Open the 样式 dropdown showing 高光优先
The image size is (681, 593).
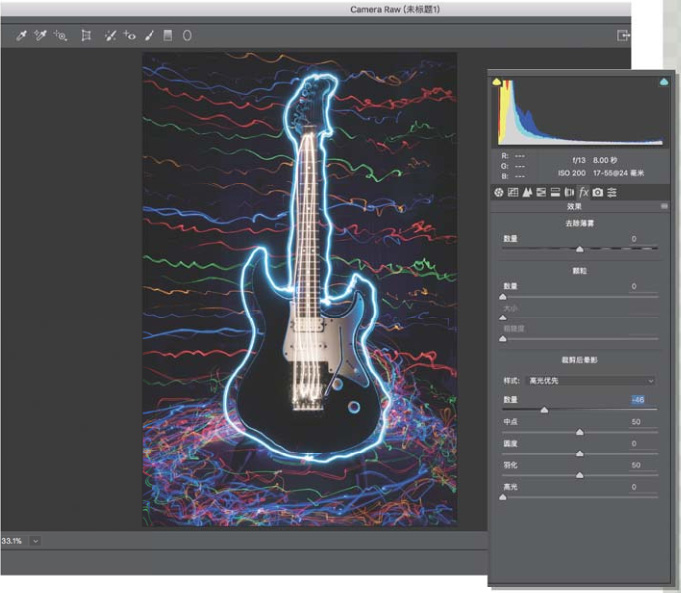[x=592, y=381]
